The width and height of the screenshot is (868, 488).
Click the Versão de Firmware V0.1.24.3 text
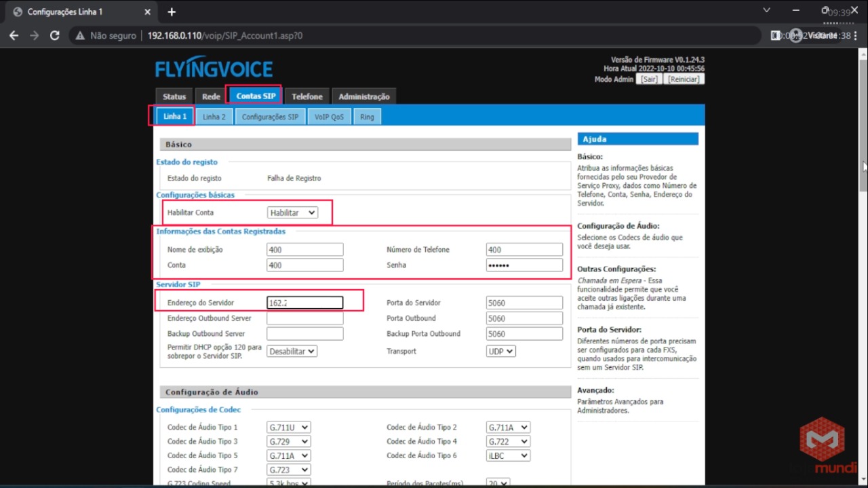click(658, 60)
